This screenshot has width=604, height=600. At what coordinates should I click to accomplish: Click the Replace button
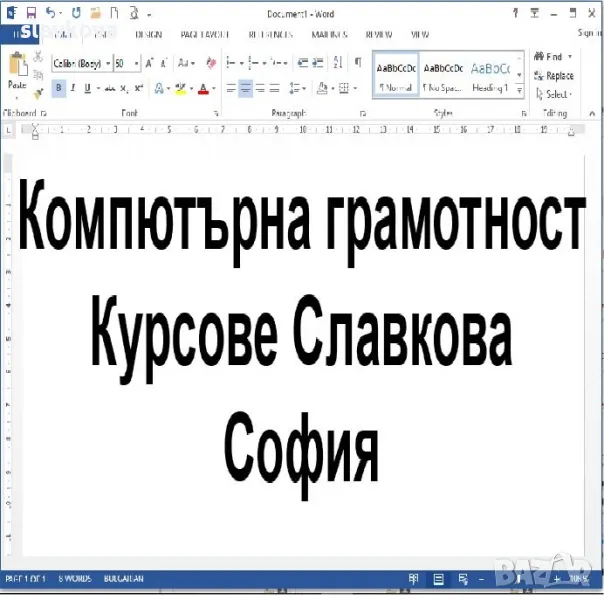tap(554, 76)
